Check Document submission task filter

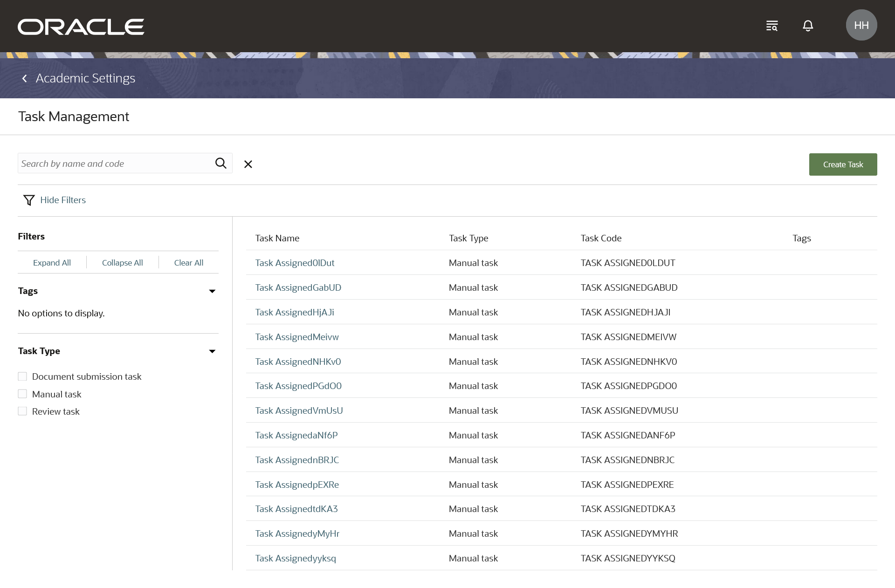pos(22,376)
